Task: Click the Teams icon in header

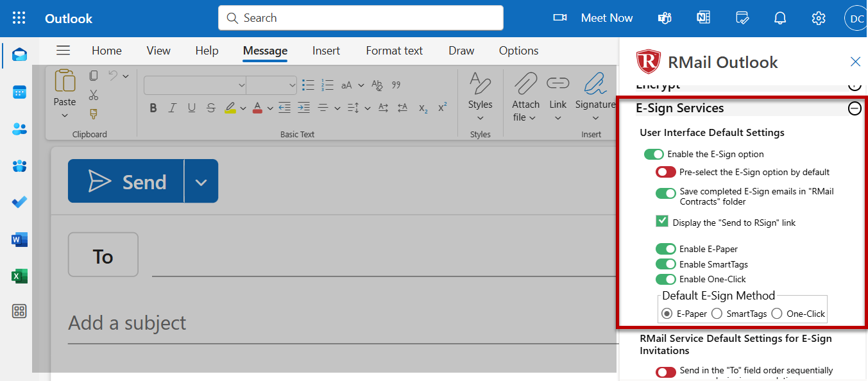Action: pyautogui.click(x=665, y=18)
